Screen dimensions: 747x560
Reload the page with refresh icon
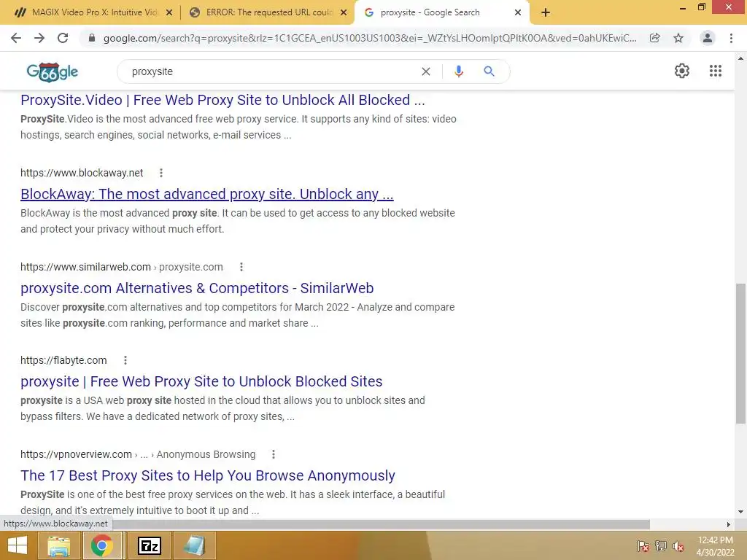[x=63, y=38]
